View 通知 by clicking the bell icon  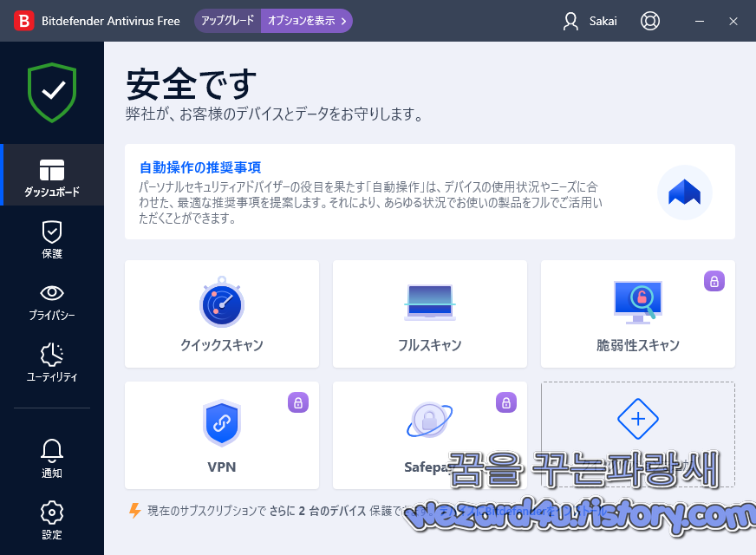coord(51,458)
